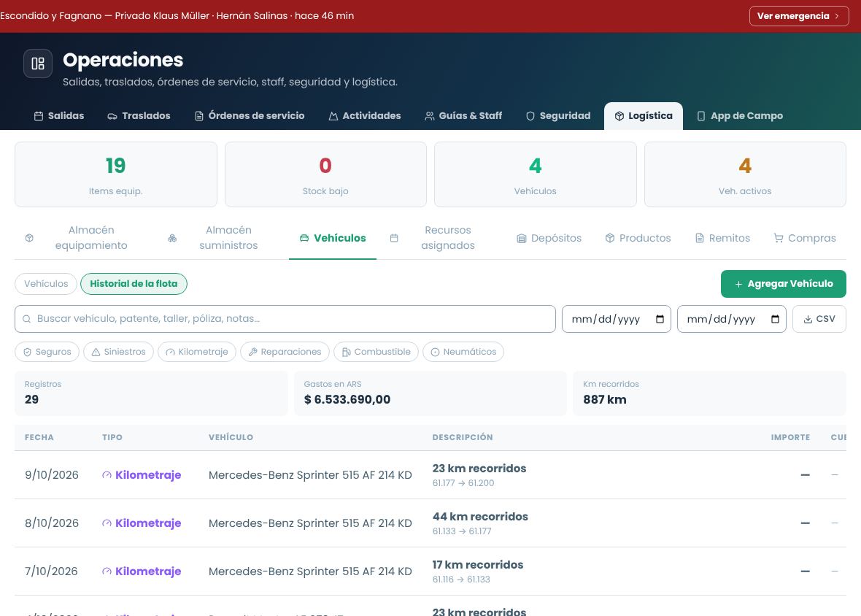Click the Kilometraje gauge icon on 9/10/2026 row

(x=107, y=475)
